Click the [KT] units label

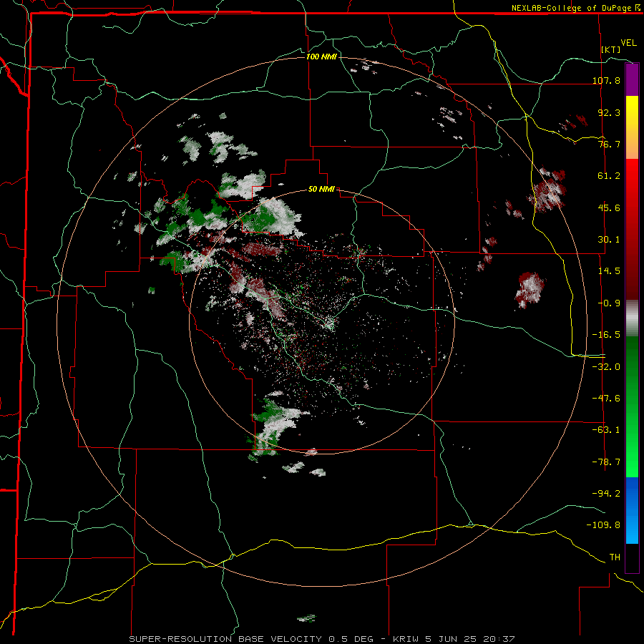(611, 49)
